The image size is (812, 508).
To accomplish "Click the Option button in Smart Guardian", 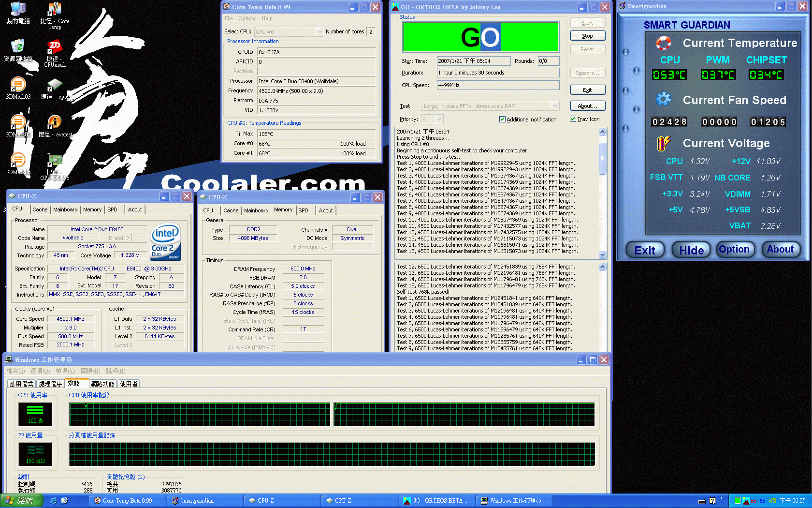I will coord(734,250).
